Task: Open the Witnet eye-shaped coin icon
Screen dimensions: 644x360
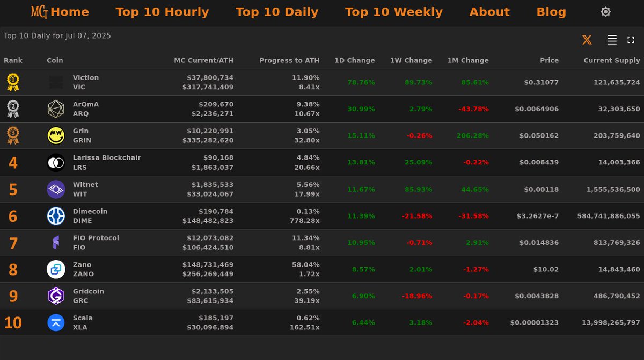Action: [x=55, y=189]
